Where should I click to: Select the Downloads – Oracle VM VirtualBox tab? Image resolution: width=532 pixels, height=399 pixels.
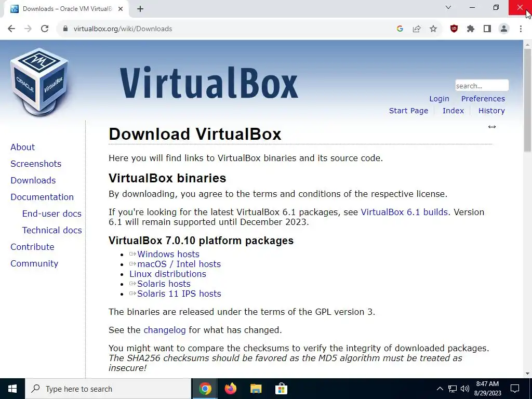coord(66,9)
